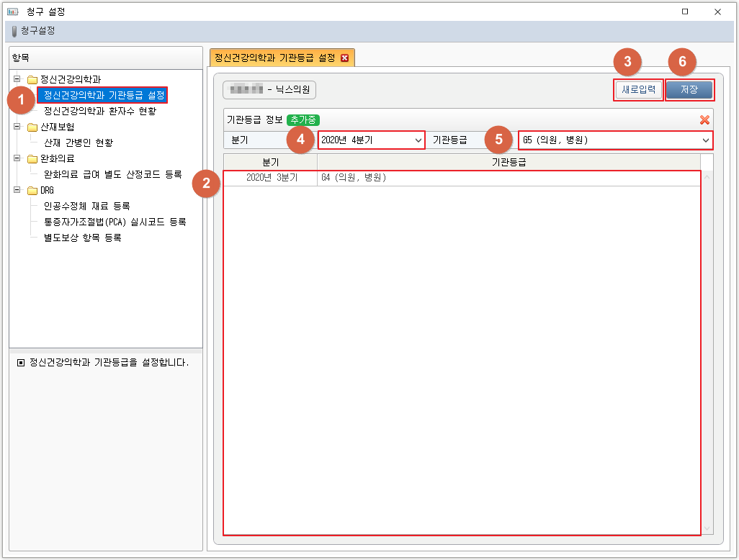
Task: Click the DRG folder icon
Action: pyautogui.click(x=32, y=191)
